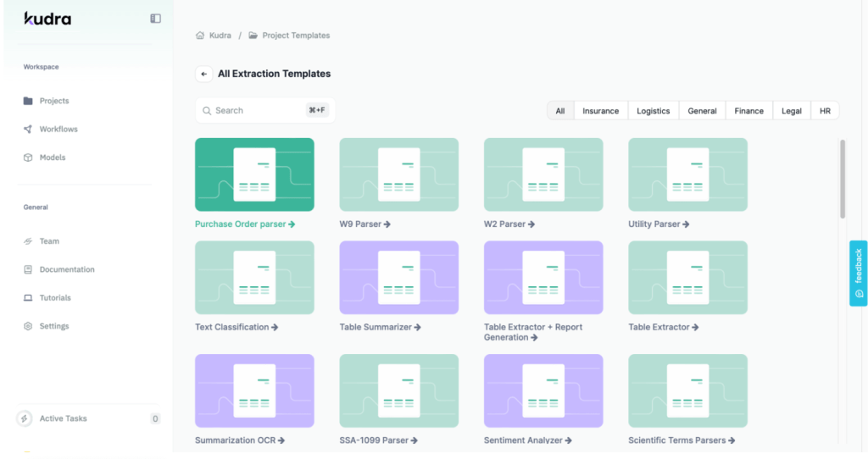868x459 pixels.
Task: Filter templates by Insurance
Action: coord(601,111)
